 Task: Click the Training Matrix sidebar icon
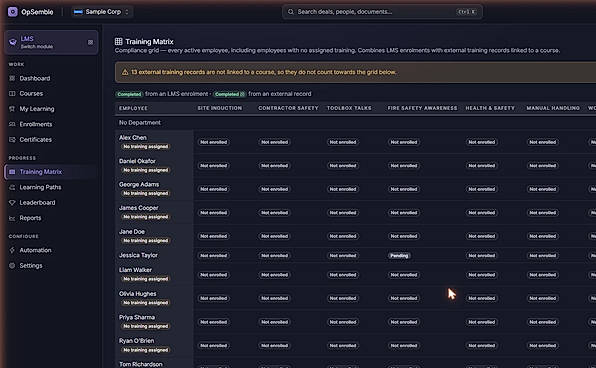(x=12, y=172)
